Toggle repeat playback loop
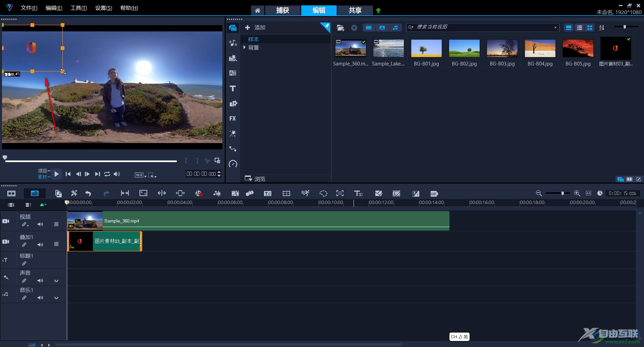 [107, 174]
